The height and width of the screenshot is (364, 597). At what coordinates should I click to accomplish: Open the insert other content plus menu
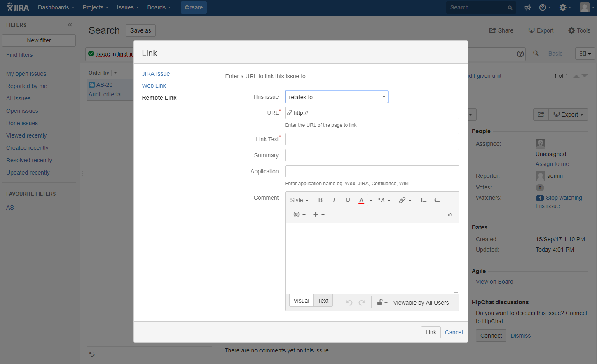coord(318,215)
